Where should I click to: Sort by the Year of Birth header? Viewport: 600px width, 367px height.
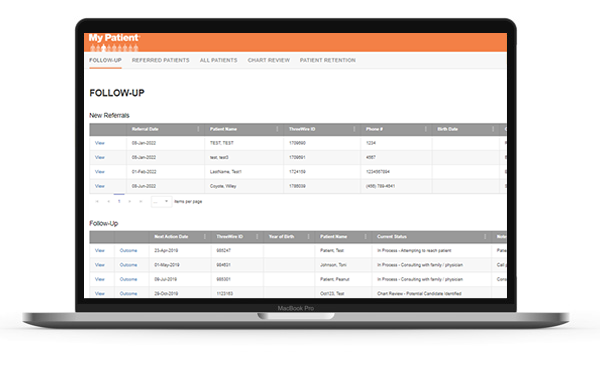pyautogui.click(x=281, y=237)
